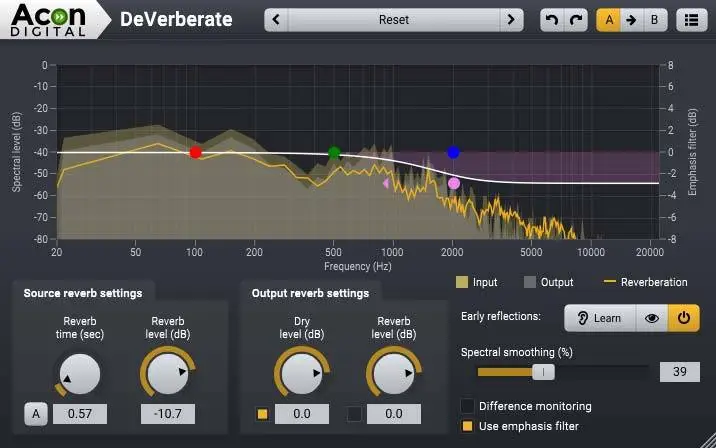Screen dimensions: 716x448
Task: Click the Reverberation legend line
Action: pos(610,282)
